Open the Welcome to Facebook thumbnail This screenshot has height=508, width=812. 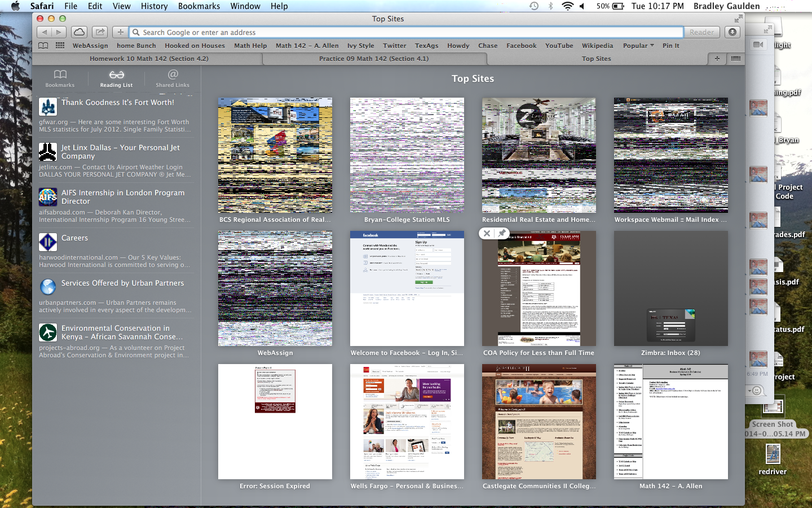pos(407,288)
